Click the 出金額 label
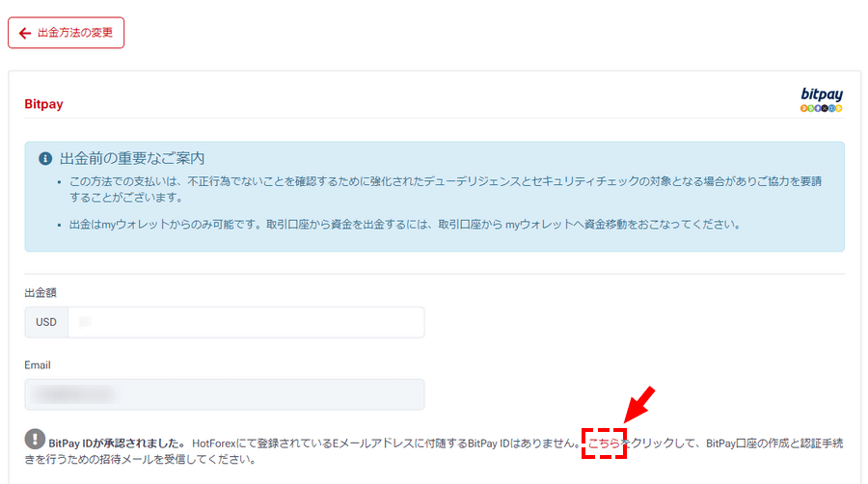 click(x=41, y=292)
